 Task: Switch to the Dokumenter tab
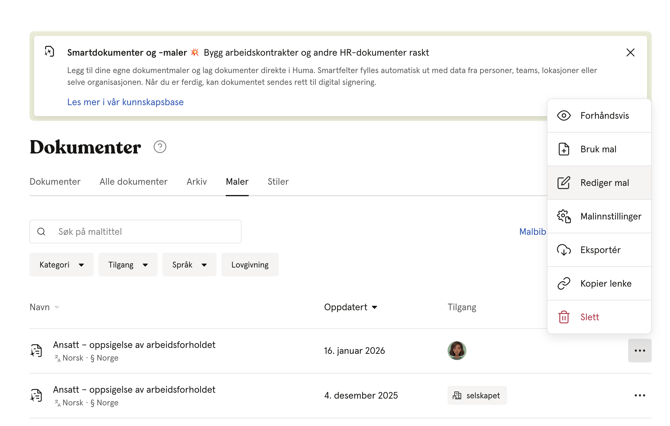[x=55, y=182]
